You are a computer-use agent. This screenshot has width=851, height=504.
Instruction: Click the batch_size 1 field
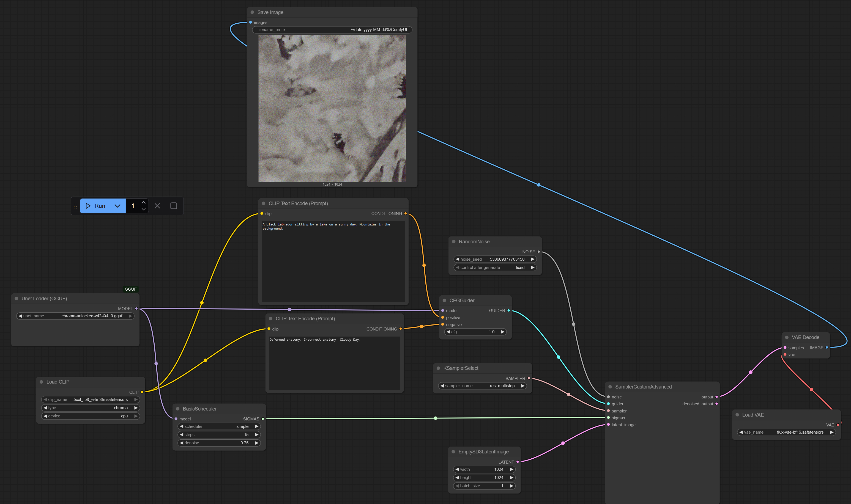484,486
